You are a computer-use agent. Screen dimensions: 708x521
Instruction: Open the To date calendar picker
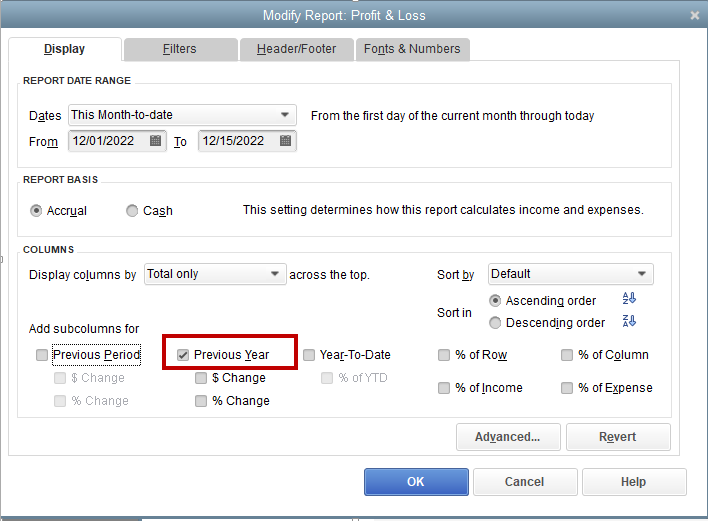[285, 141]
